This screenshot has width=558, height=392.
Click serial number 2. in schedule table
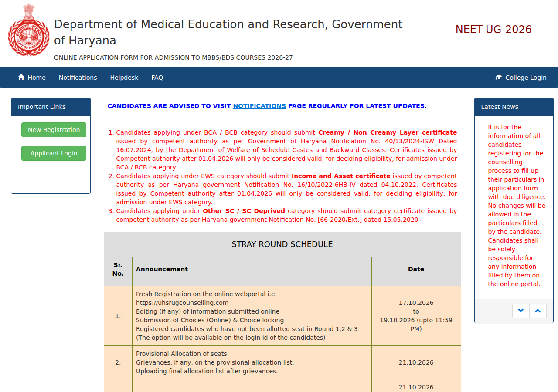click(x=118, y=362)
